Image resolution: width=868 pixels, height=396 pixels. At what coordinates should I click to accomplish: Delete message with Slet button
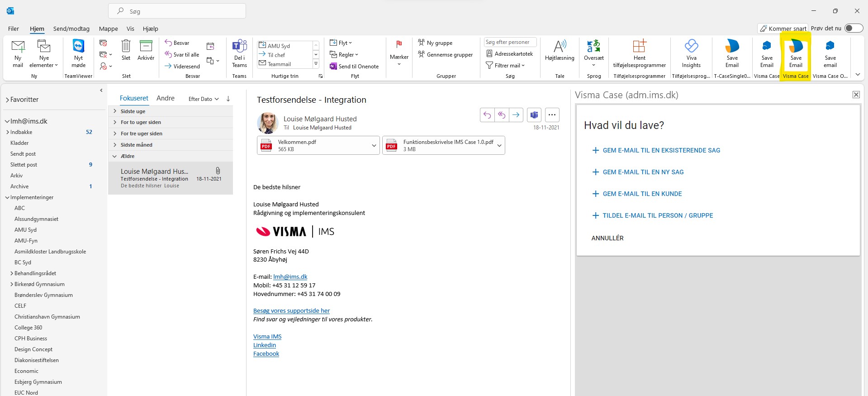(126, 50)
